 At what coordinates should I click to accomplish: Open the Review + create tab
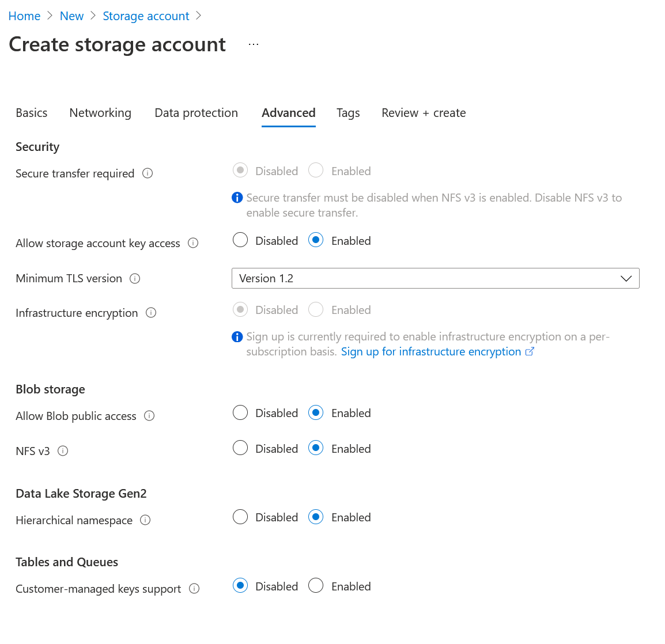point(424,113)
